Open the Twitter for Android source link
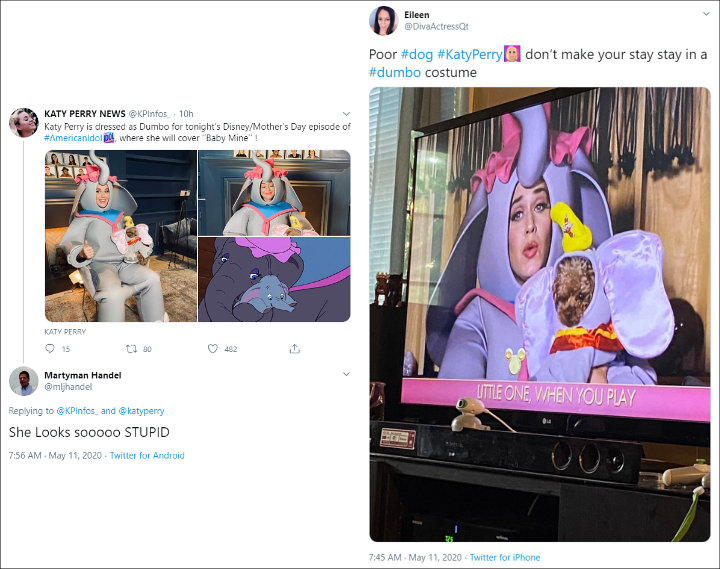720x569 pixels. pyautogui.click(x=147, y=456)
